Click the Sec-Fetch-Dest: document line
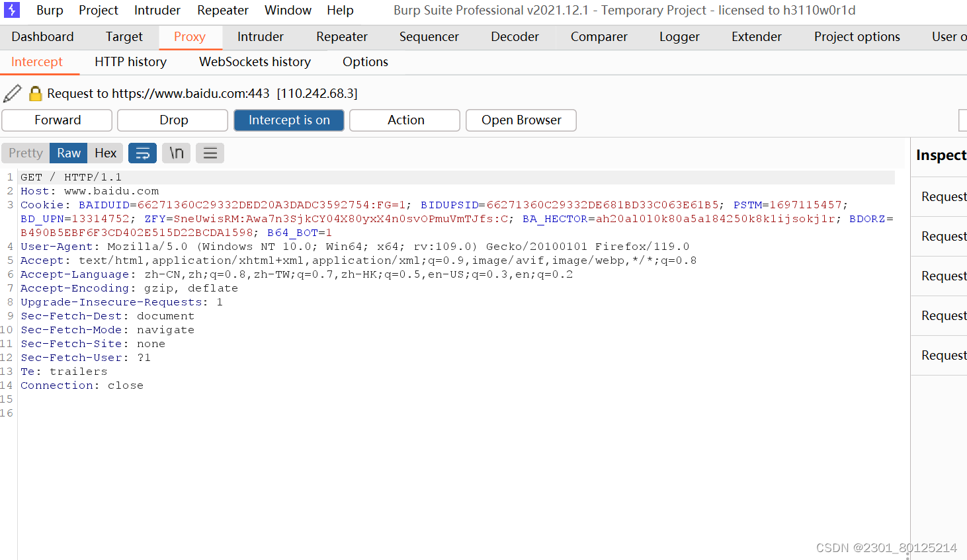967x560 pixels. tap(107, 316)
